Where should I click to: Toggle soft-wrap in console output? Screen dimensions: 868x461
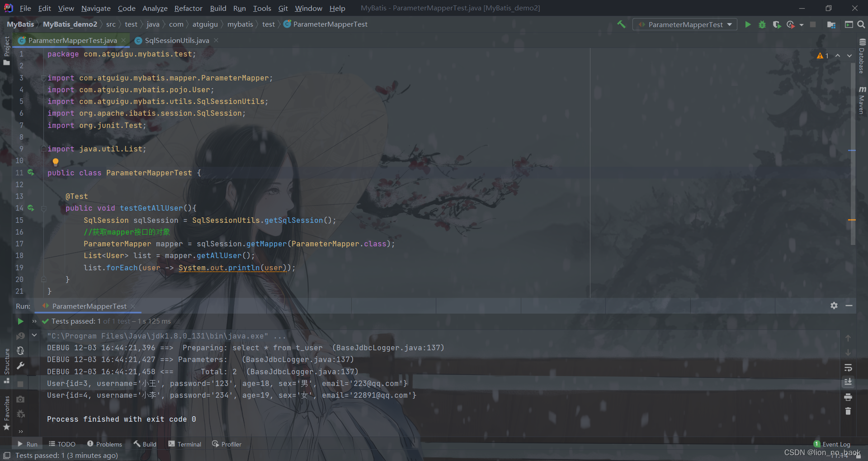(848, 367)
